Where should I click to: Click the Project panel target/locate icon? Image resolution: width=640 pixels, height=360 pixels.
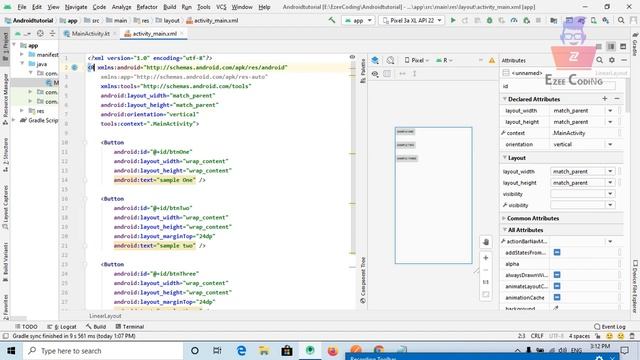coord(40,33)
